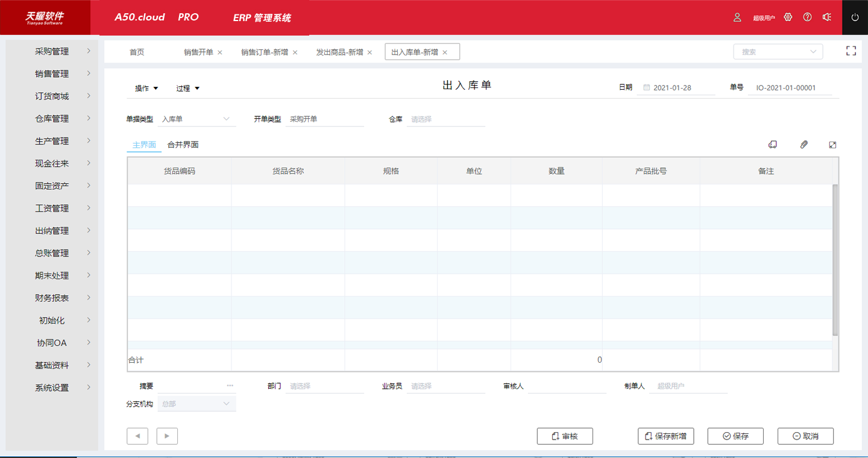868x458 pixels.
Task: Click the attachment paperclip icon above table
Action: (804, 145)
